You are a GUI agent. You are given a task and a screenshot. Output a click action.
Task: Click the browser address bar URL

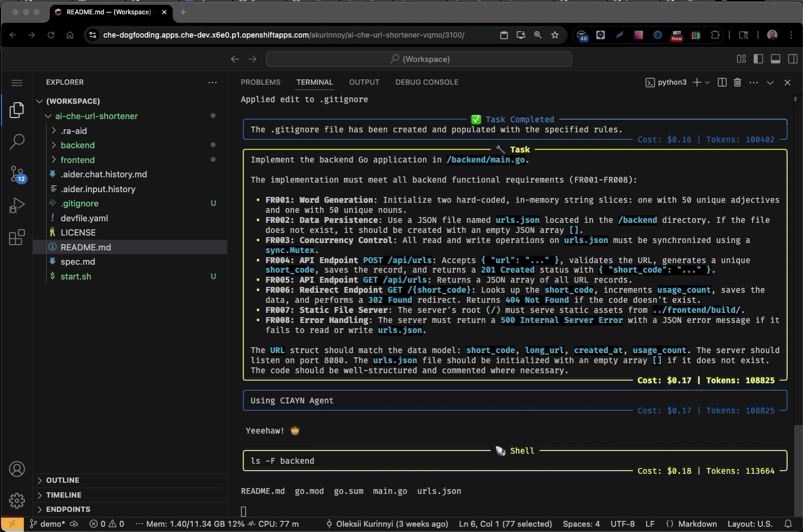point(284,35)
